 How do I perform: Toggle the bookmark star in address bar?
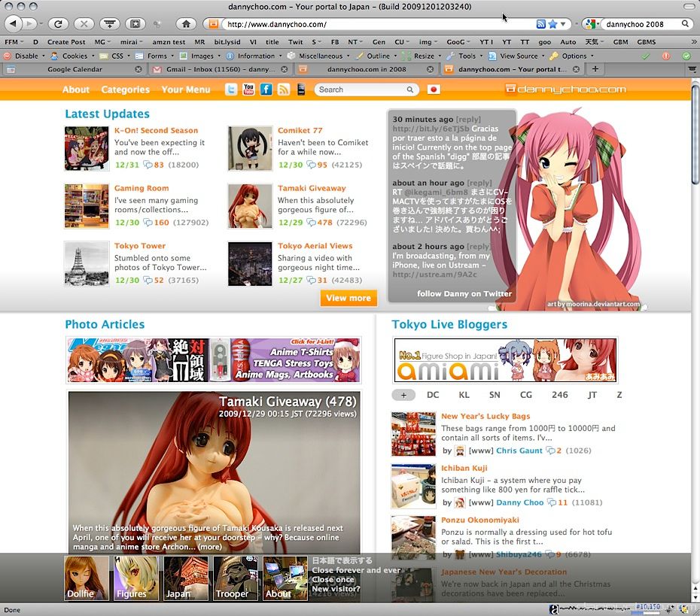[552, 24]
